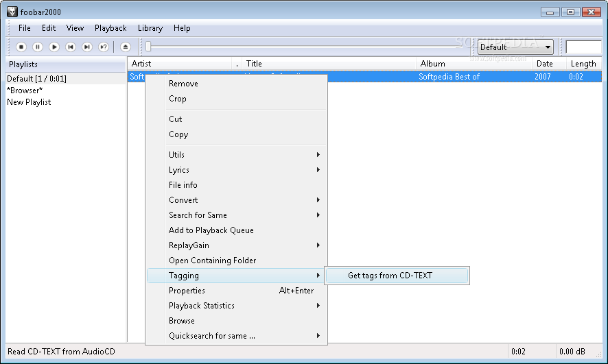The width and height of the screenshot is (608, 364).
Task: Select the Default [1 / 0:01] playlist
Action: click(x=66, y=79)
